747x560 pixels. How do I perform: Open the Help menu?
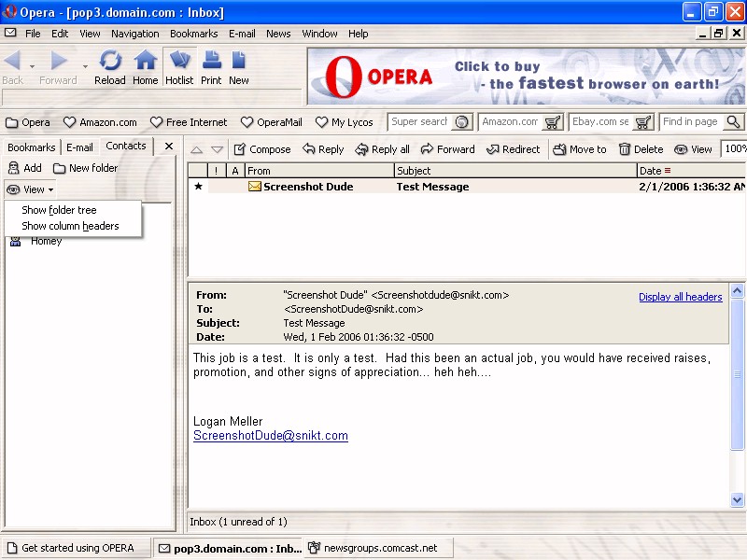point(359,34)
